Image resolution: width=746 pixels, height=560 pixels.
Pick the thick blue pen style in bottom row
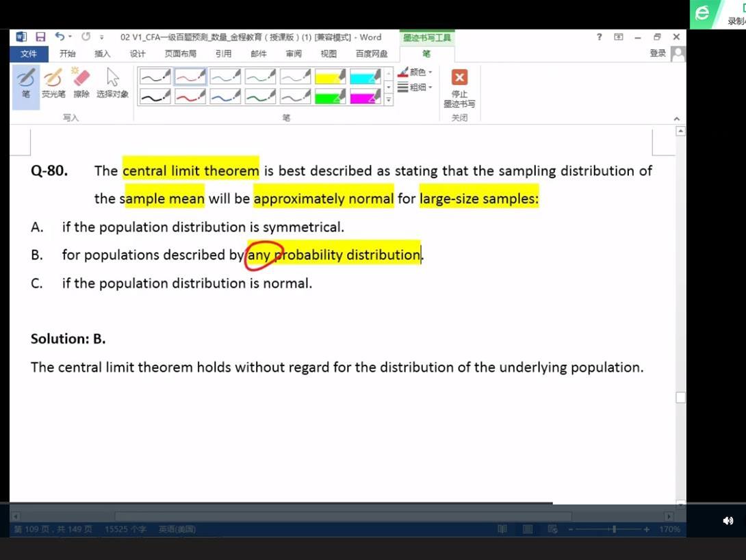point(226,97)
